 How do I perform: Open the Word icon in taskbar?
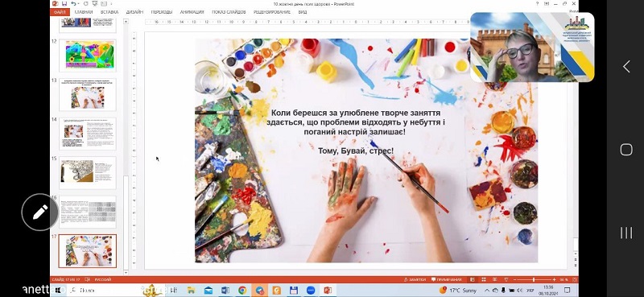pos(225,291)
